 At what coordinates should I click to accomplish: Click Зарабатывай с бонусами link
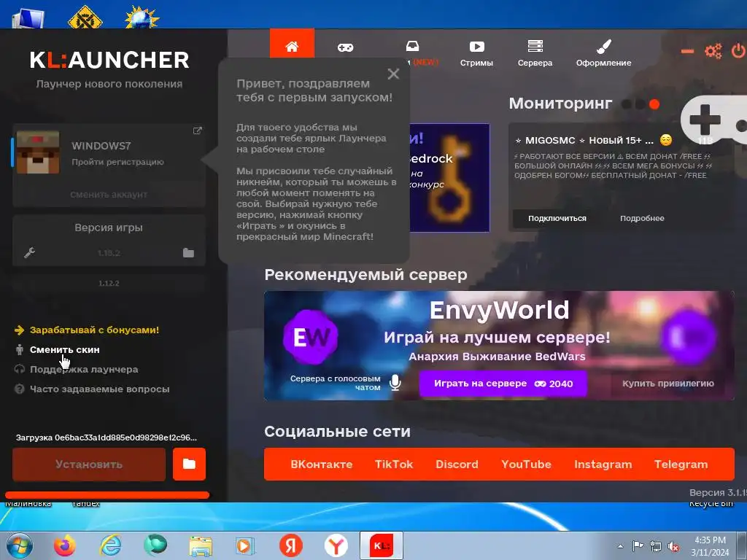[94, 330]
